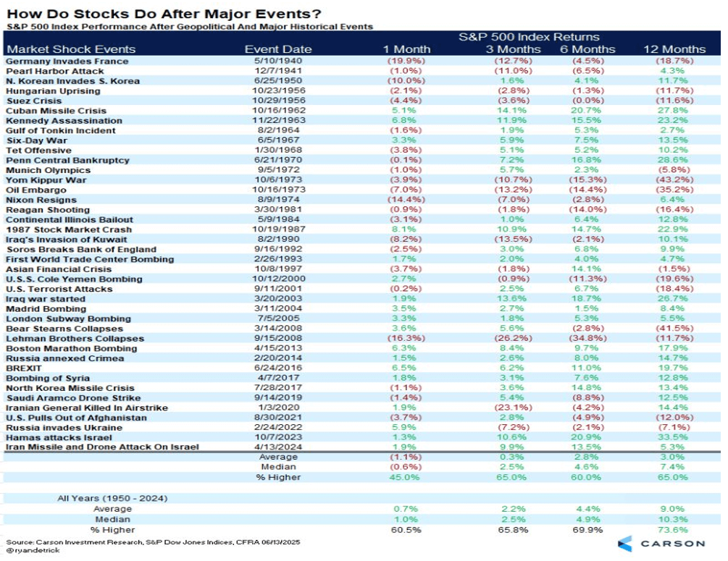Select 'U.S.S. Cole Yemen Bombing' row label
Screen dimensions: 728x561
[x=74, y=279]
